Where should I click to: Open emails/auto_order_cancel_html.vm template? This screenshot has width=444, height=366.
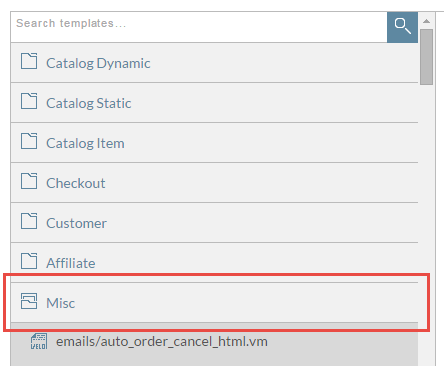coord(162,342)
